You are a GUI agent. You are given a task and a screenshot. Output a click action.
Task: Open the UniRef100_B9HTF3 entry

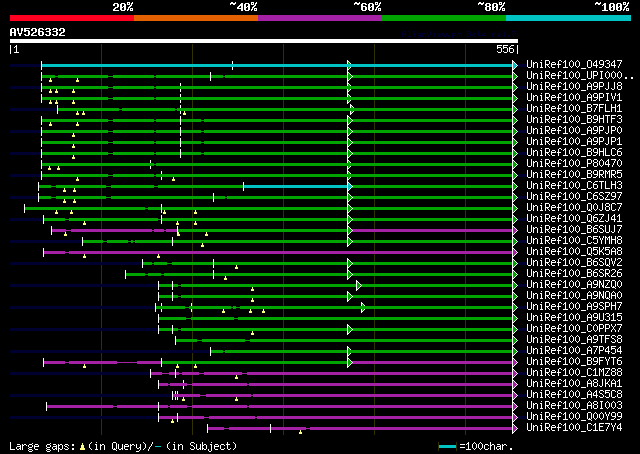574,119
